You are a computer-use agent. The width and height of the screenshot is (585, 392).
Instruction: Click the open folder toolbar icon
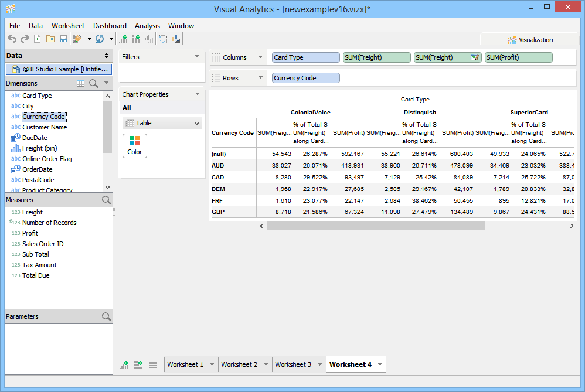[50, 39]
